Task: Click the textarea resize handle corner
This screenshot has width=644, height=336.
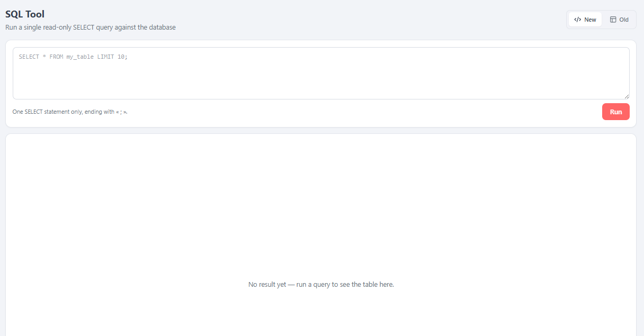Action: [x=627, y=96]
